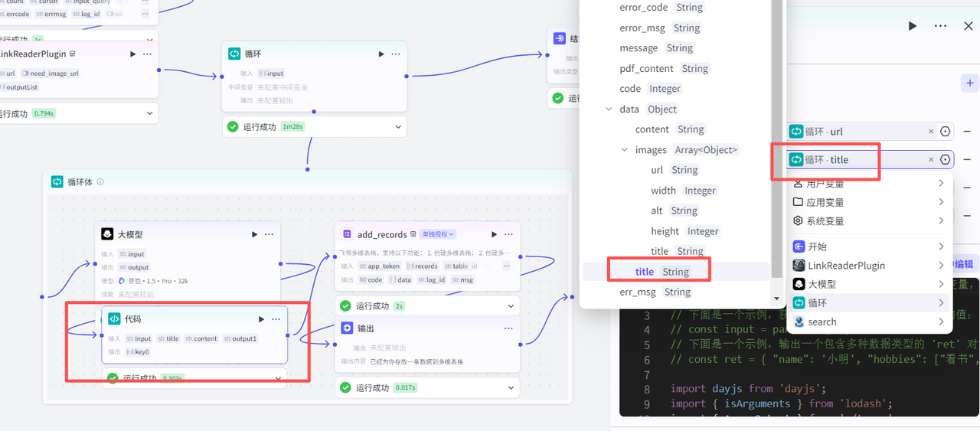Open the 单独授权 dropdown on add_records
This screenshot has height=431, width=980.
[x=438, y=234]
